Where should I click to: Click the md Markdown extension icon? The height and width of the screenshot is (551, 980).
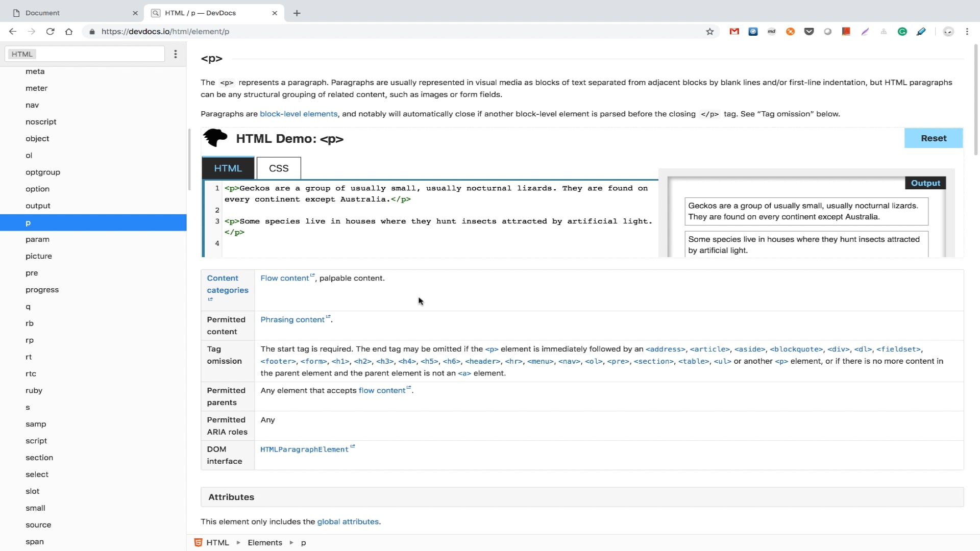[x=772, y=32]
